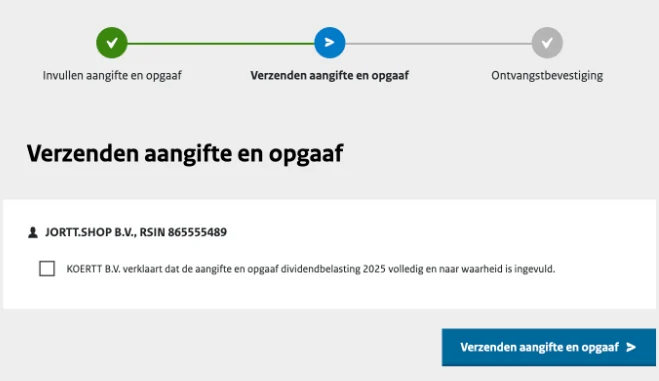Screen dimensions: 659x381
Task: Select the Ontvangstbevestiging step label
Action: coord(547,76)
